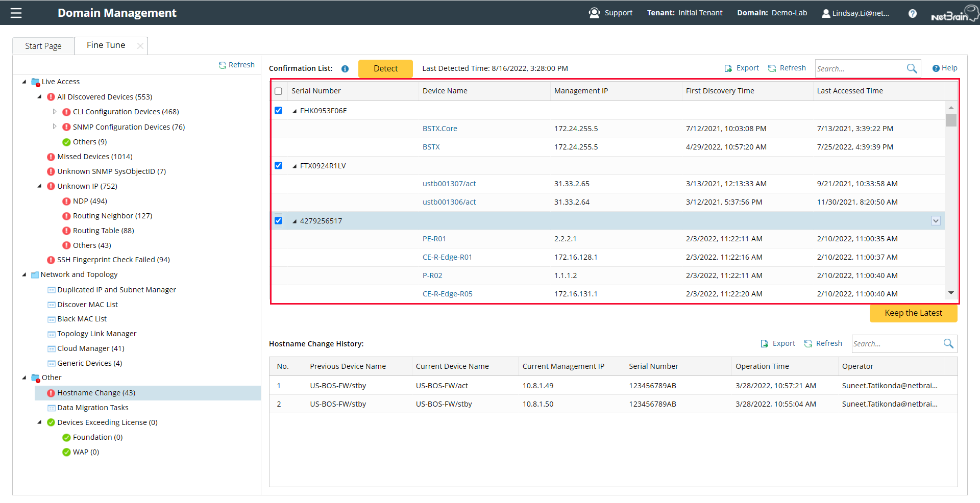Click the Hostname Change History search icon
The width and height of the screenshot is (980, 503).
(948, 344)
